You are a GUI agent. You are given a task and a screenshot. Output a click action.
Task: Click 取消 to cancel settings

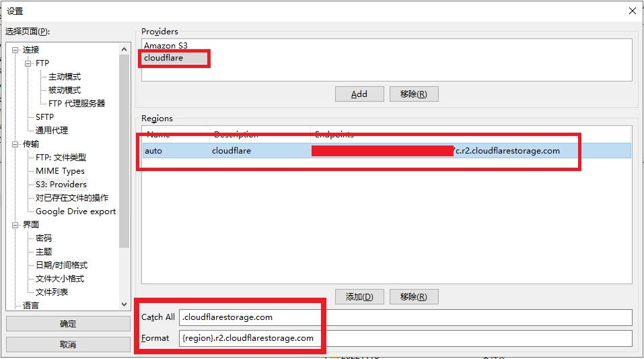coord(68,344)
